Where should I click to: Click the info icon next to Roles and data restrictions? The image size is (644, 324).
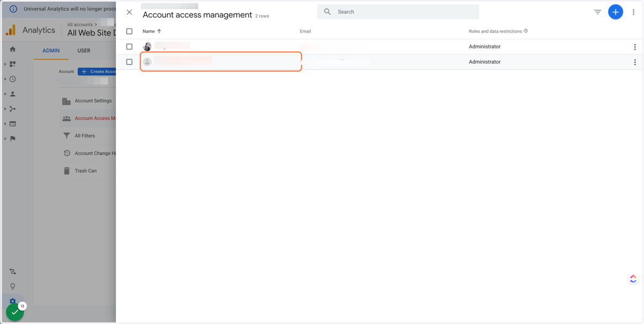[x=526, y=31]
